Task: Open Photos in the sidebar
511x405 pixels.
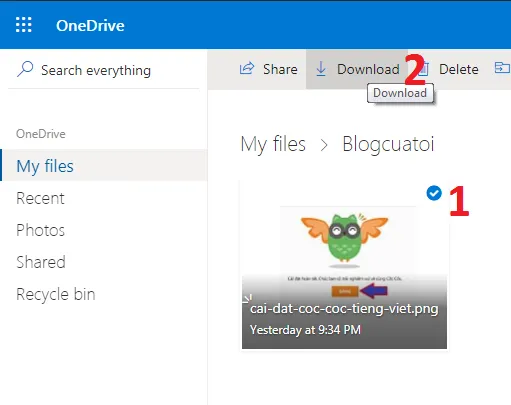Action: (x=40, y=230)
